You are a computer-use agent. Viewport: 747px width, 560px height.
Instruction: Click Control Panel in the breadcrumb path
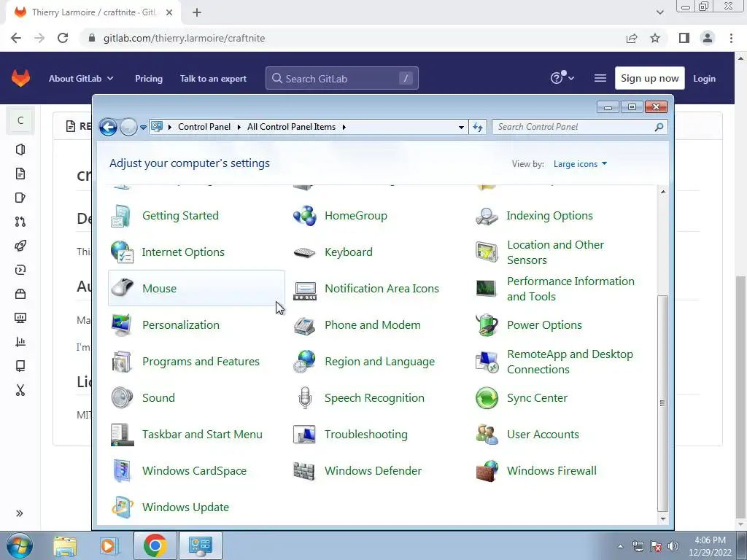pyautogui.click(x=204, y=127)
